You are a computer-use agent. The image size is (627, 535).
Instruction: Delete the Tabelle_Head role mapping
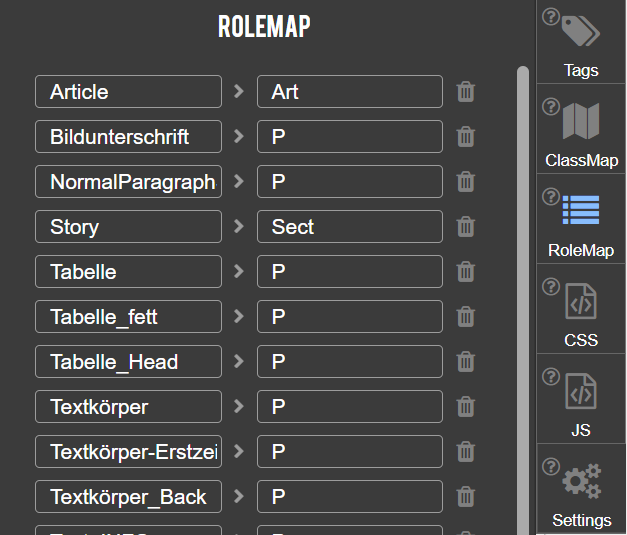click(466, 362)
